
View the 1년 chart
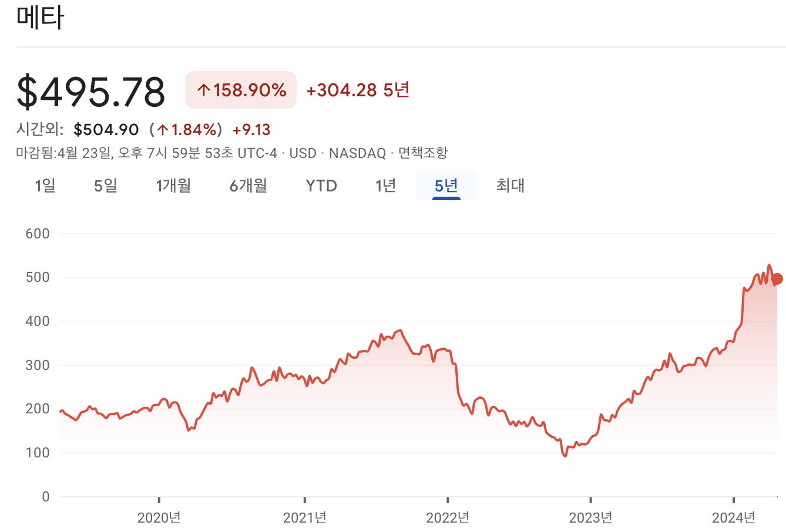tap(385, 186)
